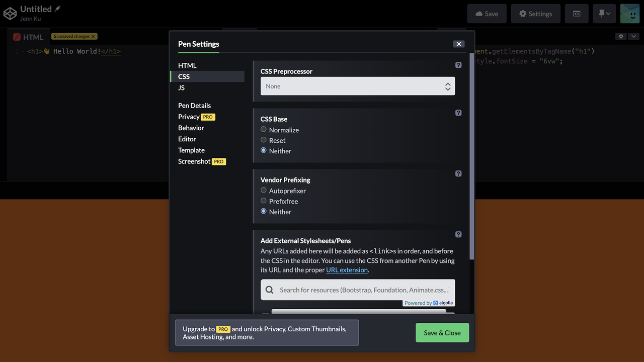This screenshot has width=644, height=362.
Task: Click the Vendor Prefixing help icon
Action: pyautogui.click(x=458, y=173)
